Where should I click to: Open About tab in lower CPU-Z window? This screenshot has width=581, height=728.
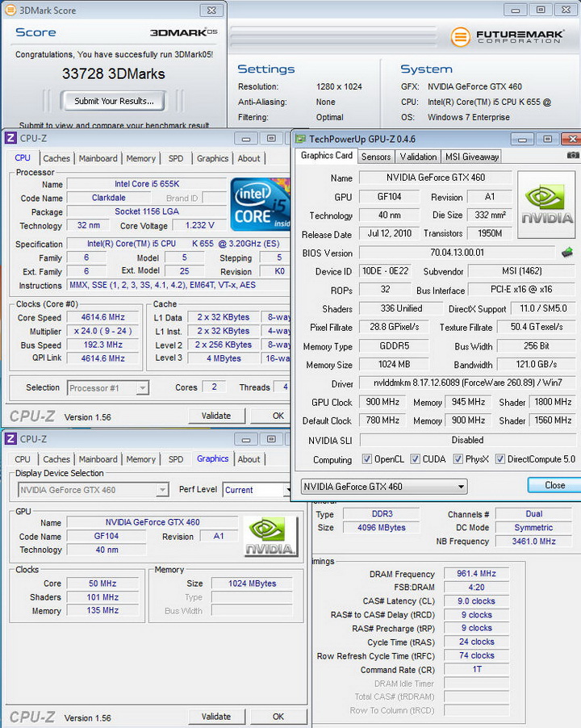[249, 459]
